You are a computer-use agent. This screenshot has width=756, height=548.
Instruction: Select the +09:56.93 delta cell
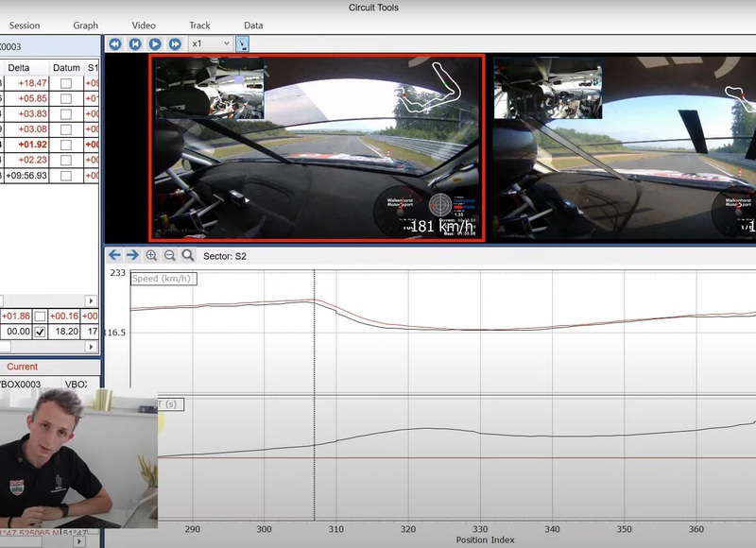point(26,176)
